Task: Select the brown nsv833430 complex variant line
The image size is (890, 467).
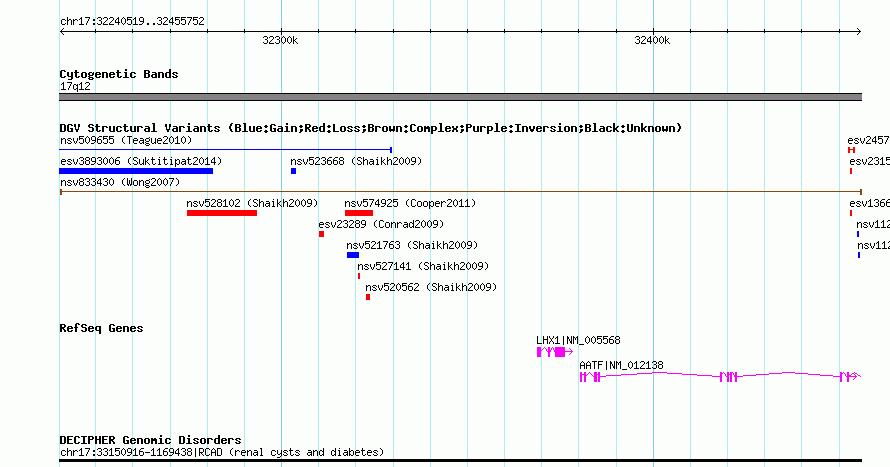Action: (x=460, y=192)
